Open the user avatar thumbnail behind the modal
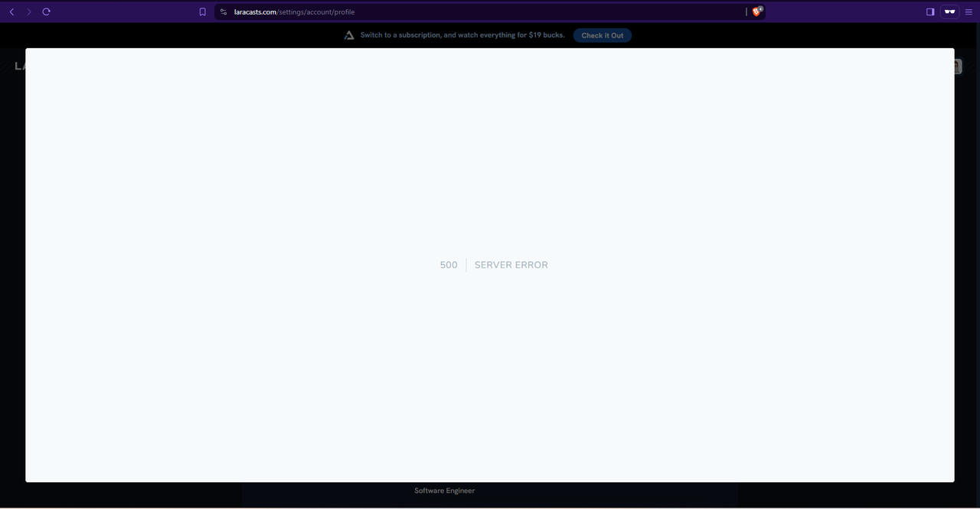Image resolution: width=980 pixels, height=509 pixels. click(x=958, y=67)
